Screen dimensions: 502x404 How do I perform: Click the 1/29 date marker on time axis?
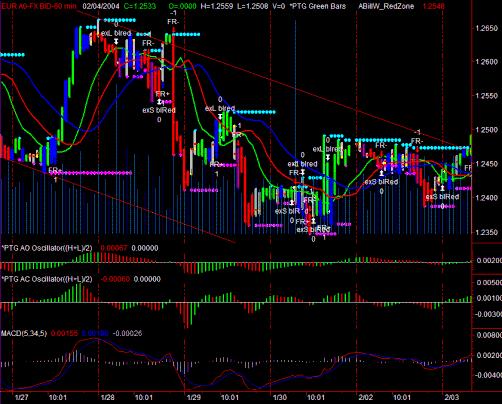point(194,397)
